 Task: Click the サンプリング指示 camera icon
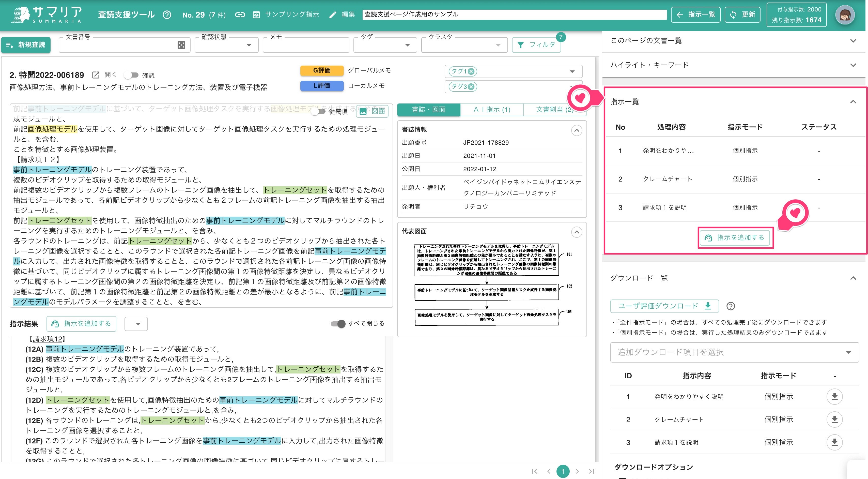257,15
